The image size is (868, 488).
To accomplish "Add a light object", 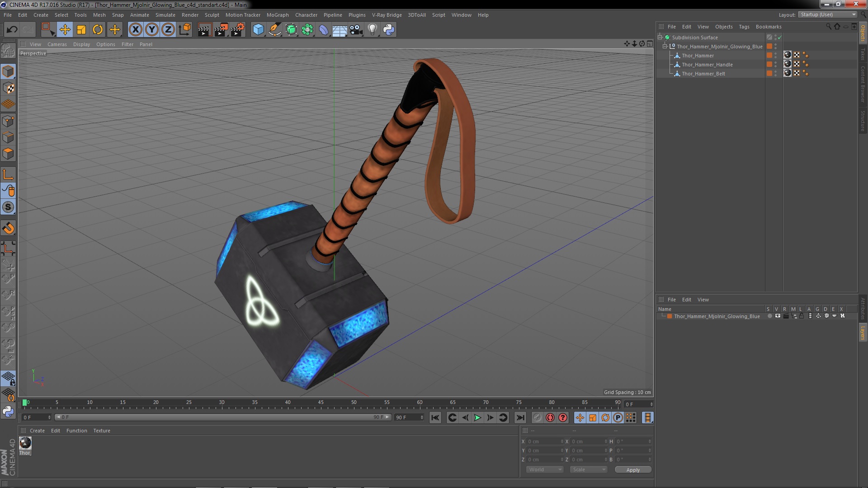I will pyautogui.click(x=373, y=30).
